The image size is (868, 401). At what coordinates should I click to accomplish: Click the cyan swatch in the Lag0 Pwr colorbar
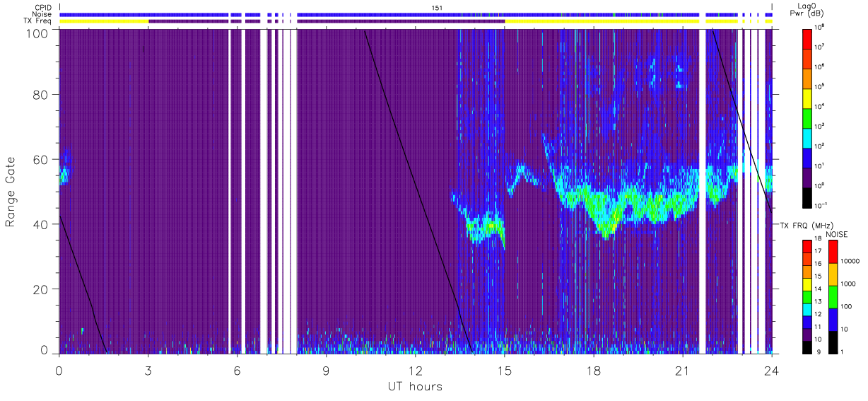[808, 137]
